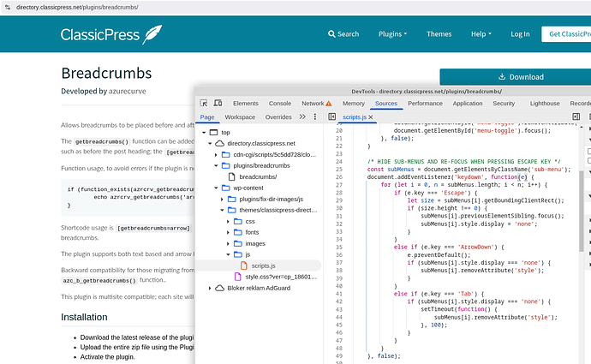Image resolution: width=591 pixels, height=364 pixels.
Task: Click the Get ClassicPress button
Action: point(566,34)
